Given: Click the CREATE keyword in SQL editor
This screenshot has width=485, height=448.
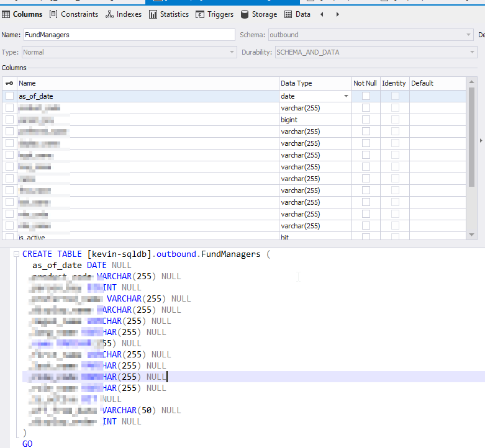Looking at the screenshot, I should (37, 254).
